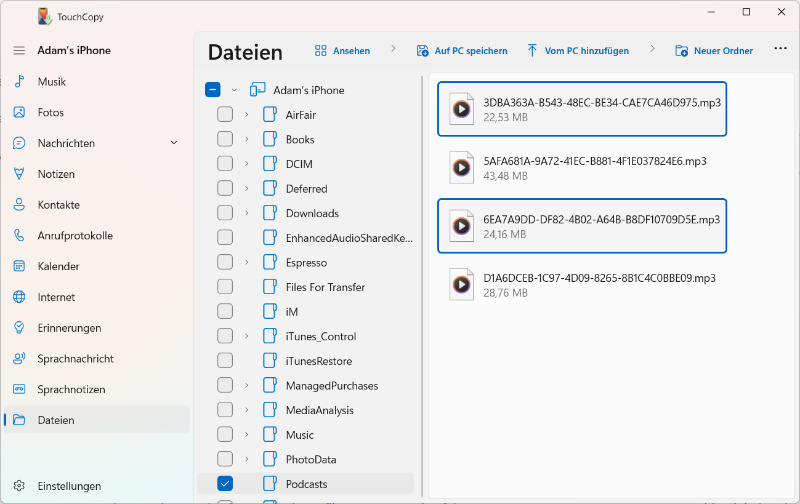800x504 pixels.
Task: Click the Einstellungen gear icon
Action: 18,486
